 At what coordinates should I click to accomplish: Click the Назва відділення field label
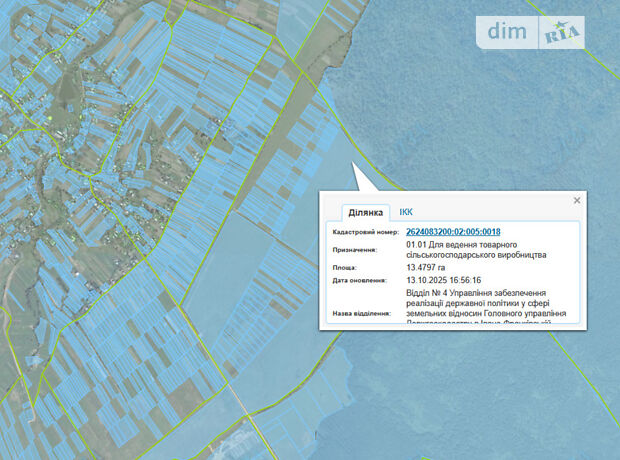(x=361, y=314)
